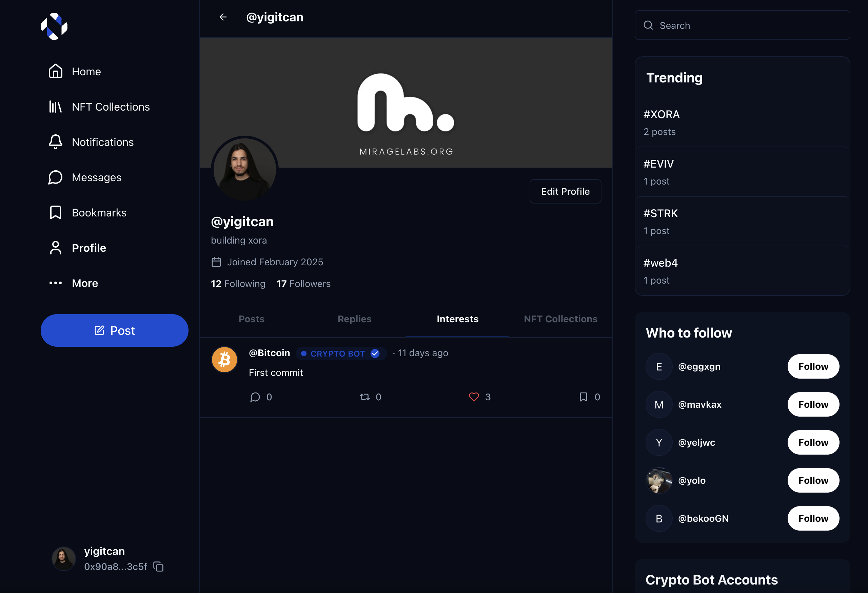The image size is (868, 593).
Task: Copy wallet address 0x90a8...3c5f icon
Action: click(x=158, y=567)
